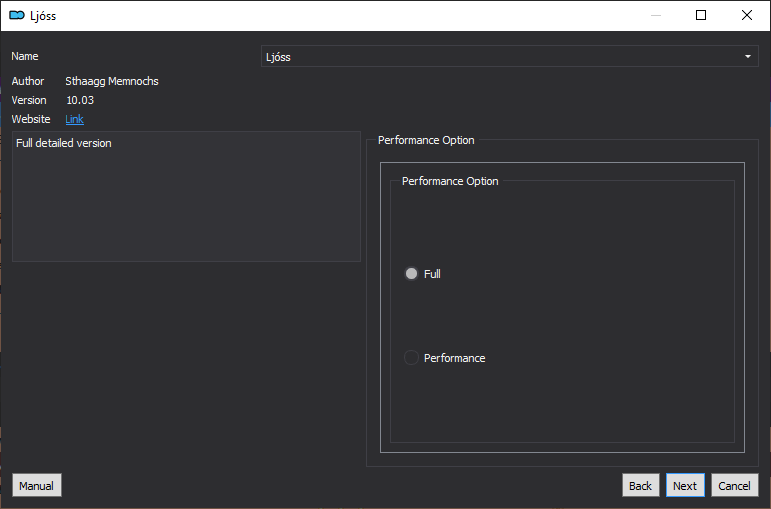The width and height of the screenshot is (771, 509).
Task: Click the 'Website' label
Action: (31, 119)
